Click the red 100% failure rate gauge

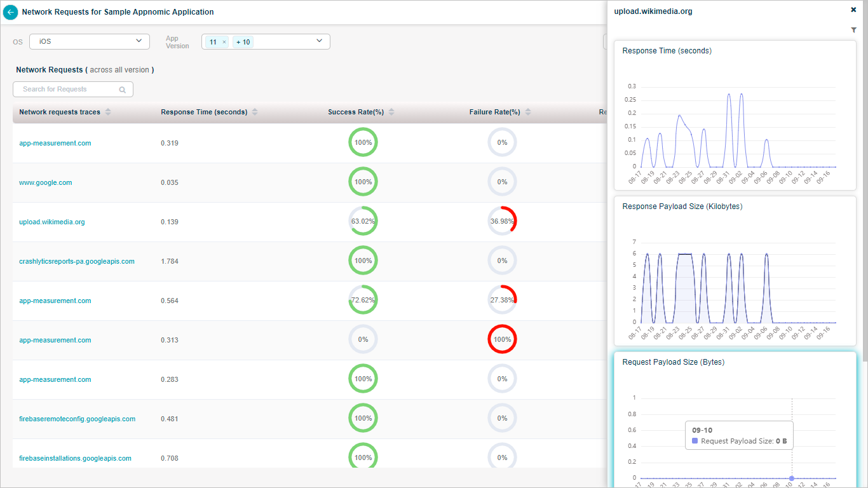(x=502, y=339)
